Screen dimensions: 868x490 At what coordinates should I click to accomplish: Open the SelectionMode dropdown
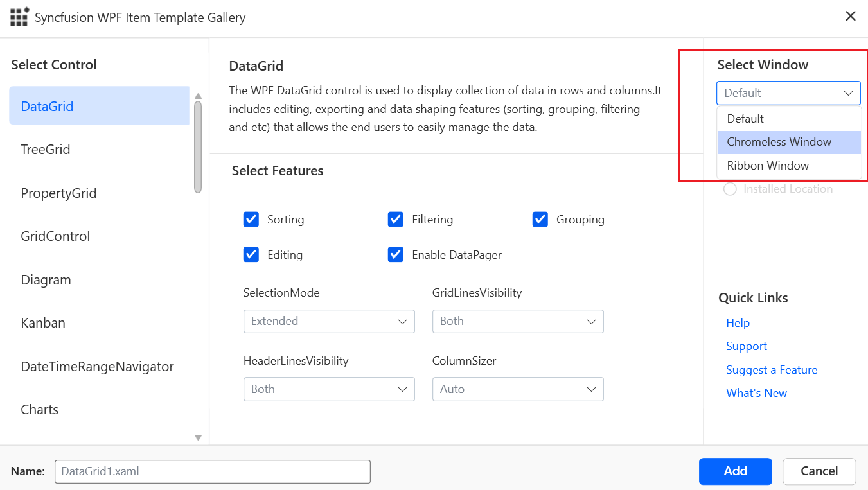329,321
